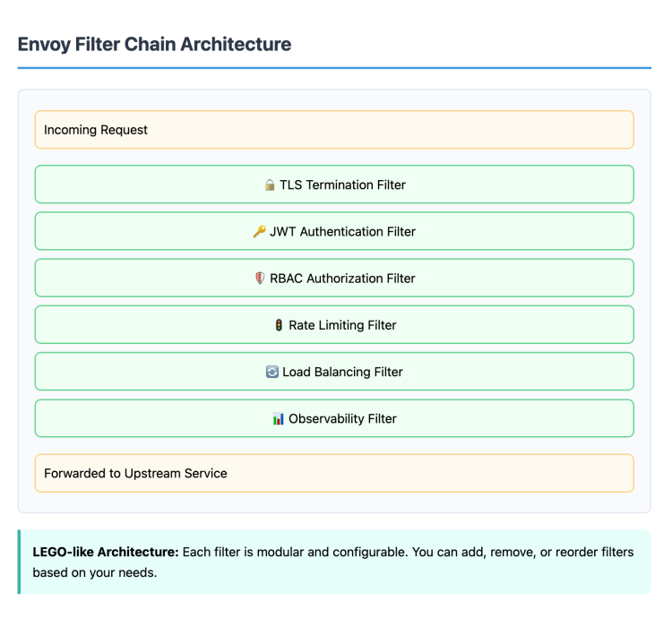The height and width of the screenshot is (618, 672).
Task: Click the Rate Limiting Filter text
Action: (342, 325)
